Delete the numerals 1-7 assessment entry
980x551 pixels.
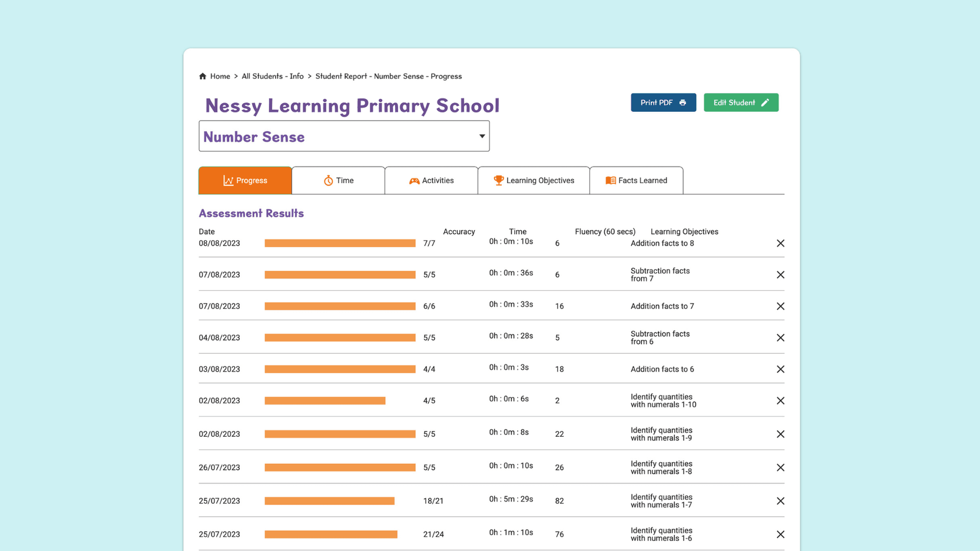click(780, 501)
